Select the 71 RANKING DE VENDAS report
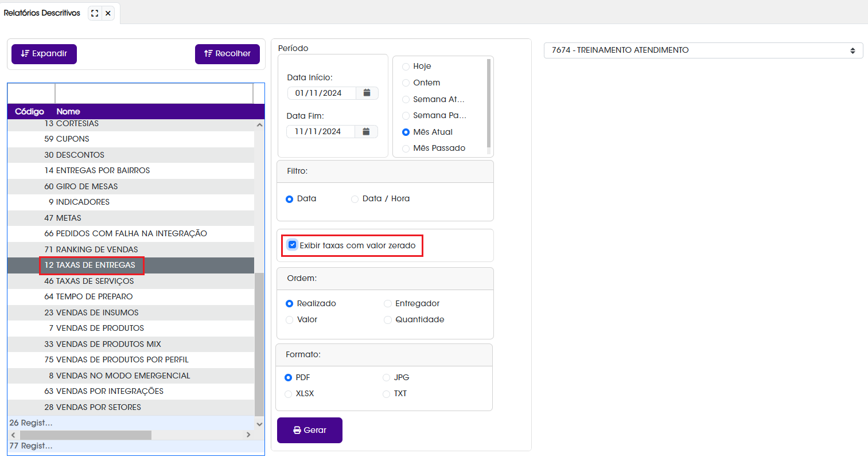Viewport: 868px width, 465px height. [x=131, y=250]
